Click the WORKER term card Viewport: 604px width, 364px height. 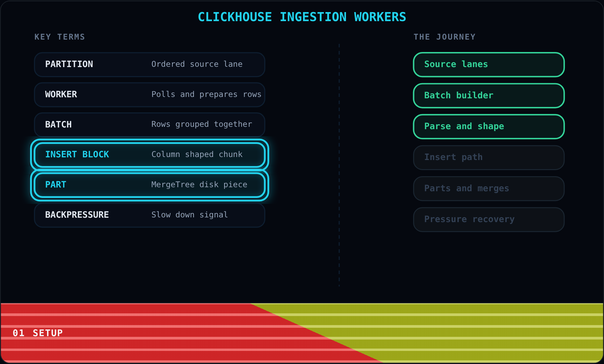150,95
